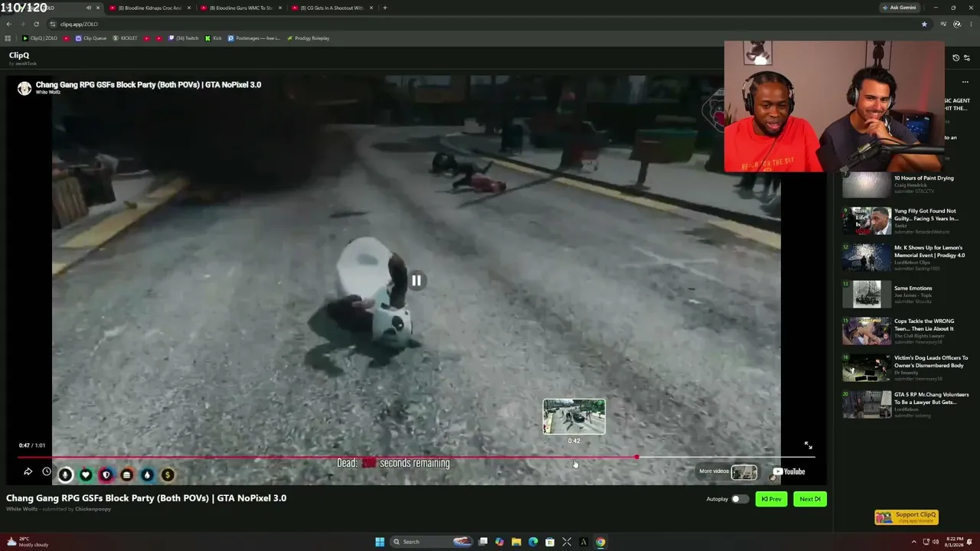The width and height of the screenshot is (980, 551).
Task: Mute the ClipQ tab audio icon
Action: click(x=89, y=8)
